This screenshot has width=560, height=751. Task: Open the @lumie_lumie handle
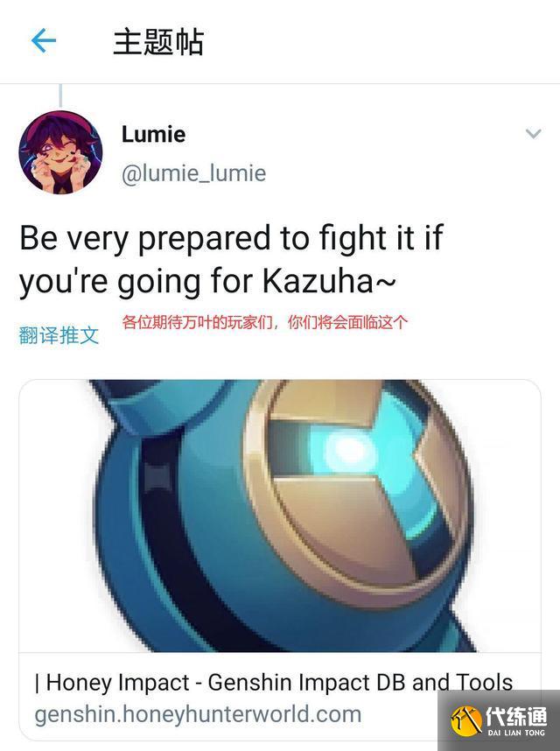[194, 173]
